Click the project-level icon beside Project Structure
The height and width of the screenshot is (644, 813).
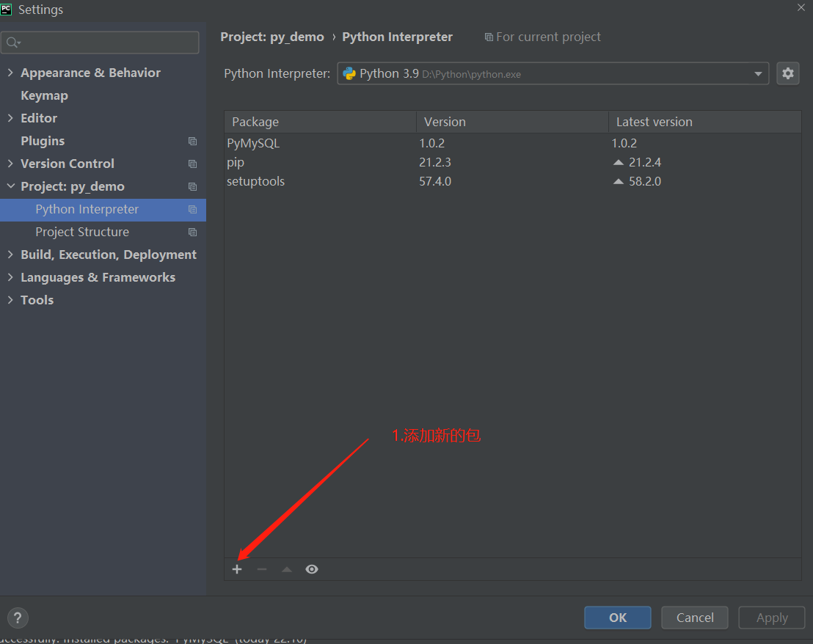click(192, 232)
